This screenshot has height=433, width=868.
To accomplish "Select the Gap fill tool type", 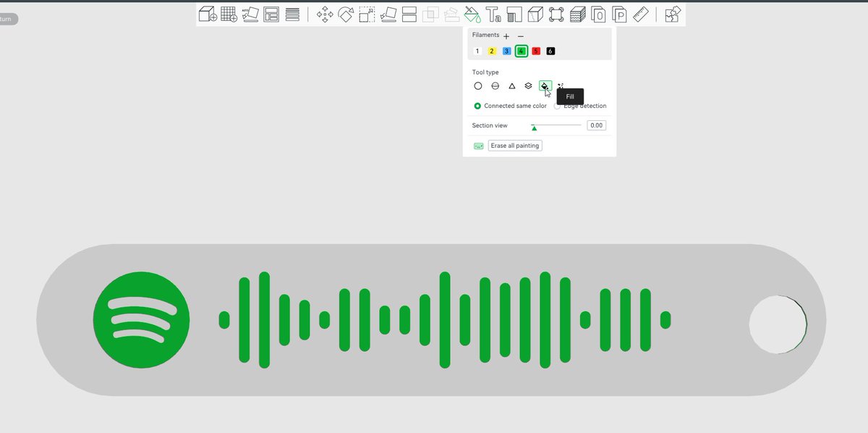I will point(561,85).
